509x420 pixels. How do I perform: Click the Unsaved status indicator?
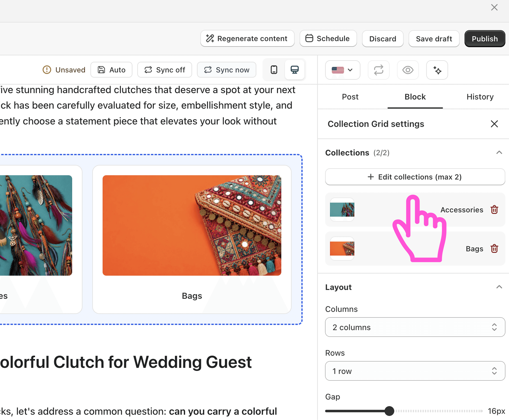click(x=64, y=70)
